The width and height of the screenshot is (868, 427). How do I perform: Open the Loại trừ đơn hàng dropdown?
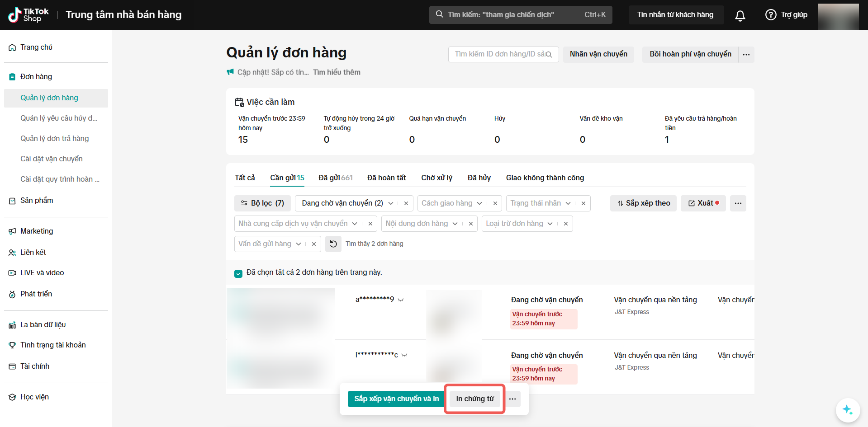(550, 224)
